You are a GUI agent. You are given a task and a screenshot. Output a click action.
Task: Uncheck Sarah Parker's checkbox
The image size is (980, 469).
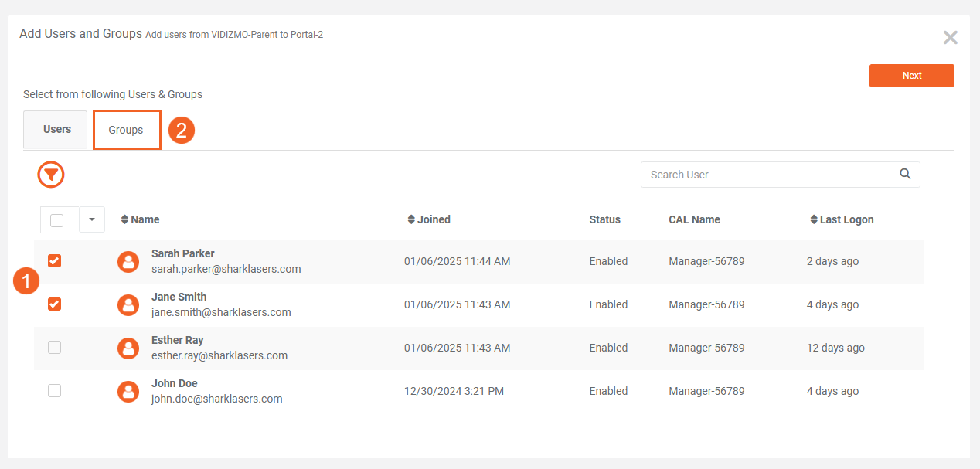click(55, 261)
